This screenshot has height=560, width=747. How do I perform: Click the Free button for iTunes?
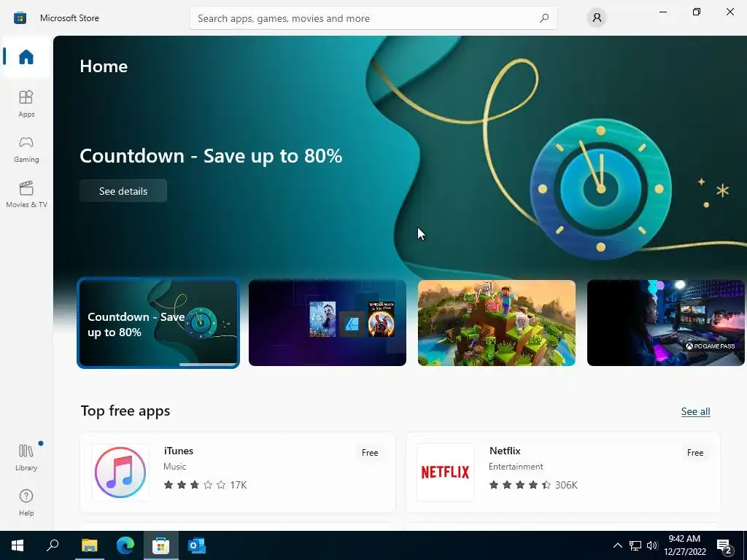click(x=370, y=453)
